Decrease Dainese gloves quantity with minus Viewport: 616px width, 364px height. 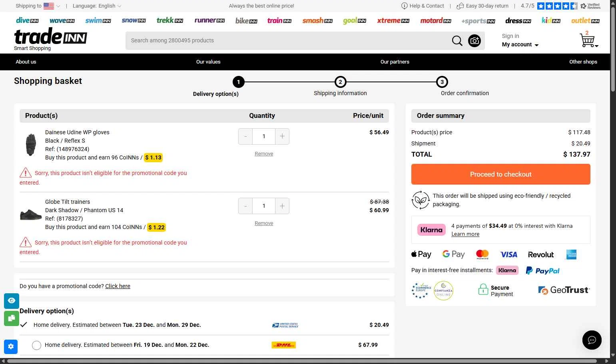(245, 136)
